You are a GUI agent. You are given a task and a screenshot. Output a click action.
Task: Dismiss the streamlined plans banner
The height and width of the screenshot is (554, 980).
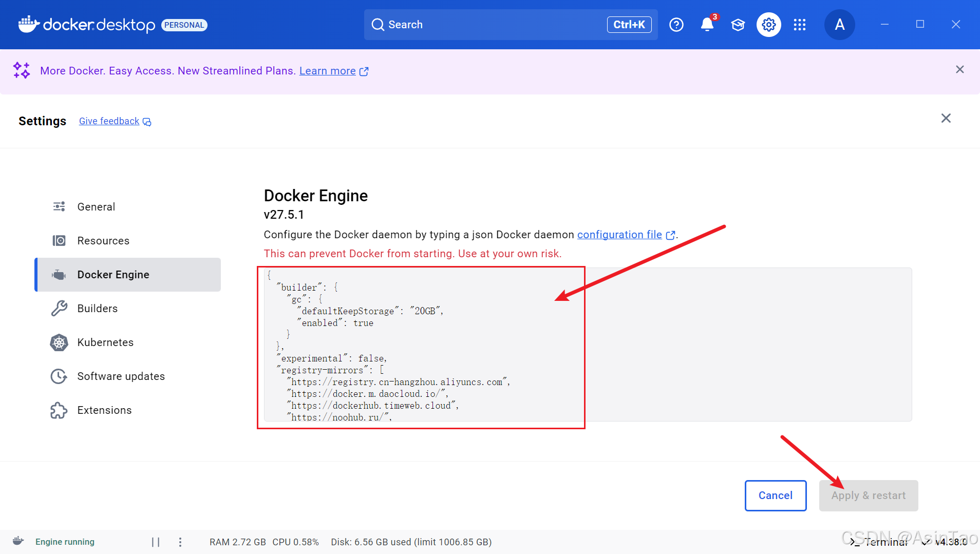point(959,69)
